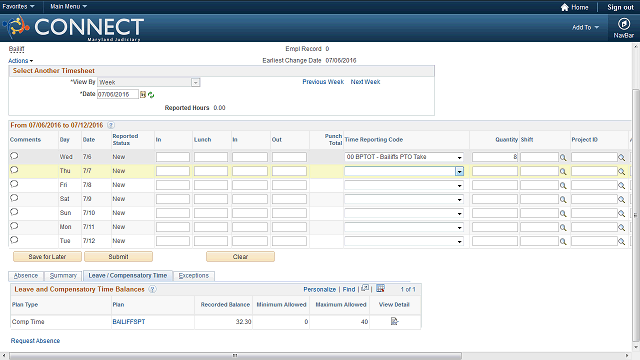Click the green refresh timesheet icon

[151, 95]
